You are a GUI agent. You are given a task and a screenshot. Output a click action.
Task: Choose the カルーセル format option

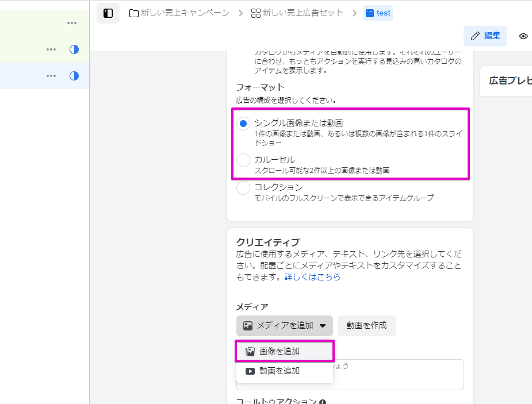coord(243,160)
